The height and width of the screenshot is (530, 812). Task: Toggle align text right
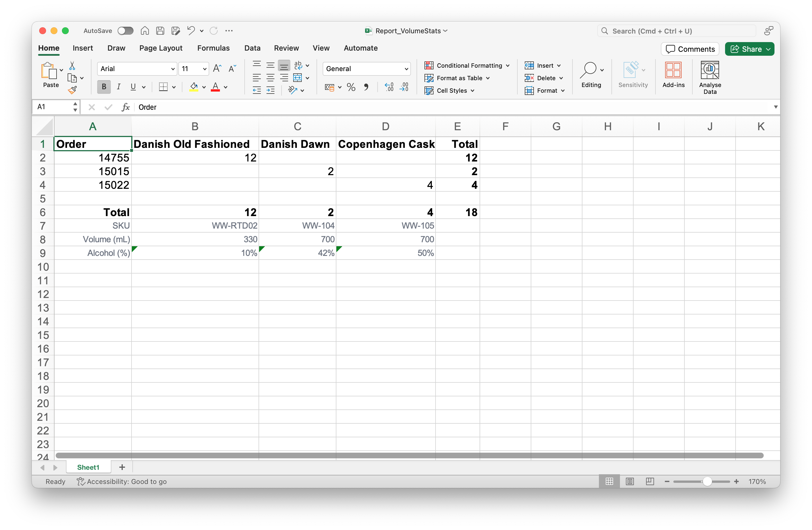[x=284, y=78]
